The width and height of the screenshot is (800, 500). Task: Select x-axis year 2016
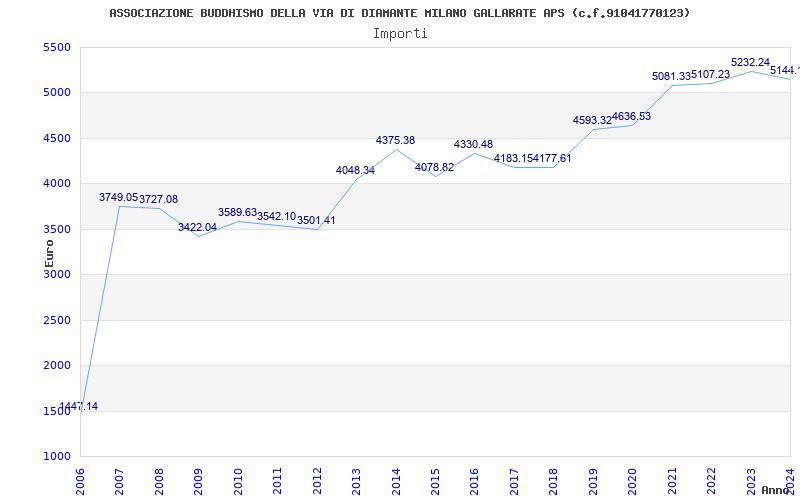(474, 481)
